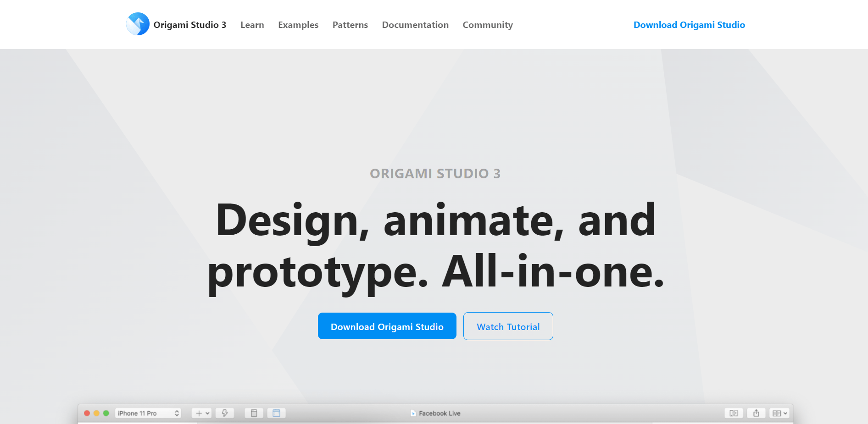Image resolution: width=868 pixels, height=424 pixels.
Task: Click the Watch Tutorial button
Action: tap(508, 326)
